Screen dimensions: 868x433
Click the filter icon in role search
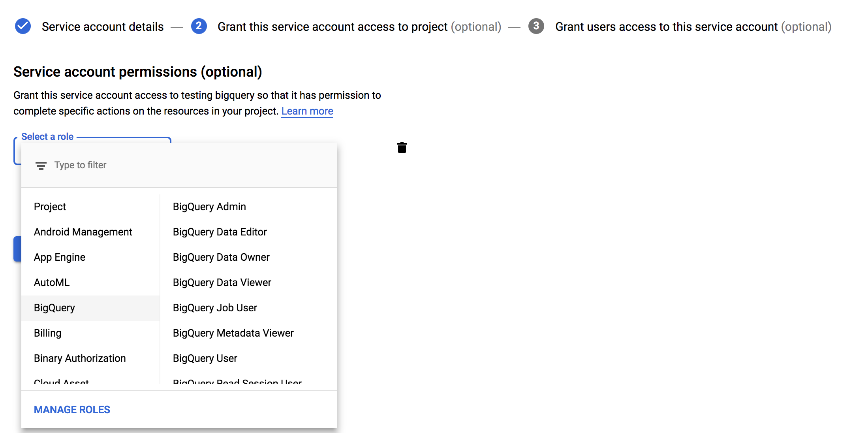(41, 166)
